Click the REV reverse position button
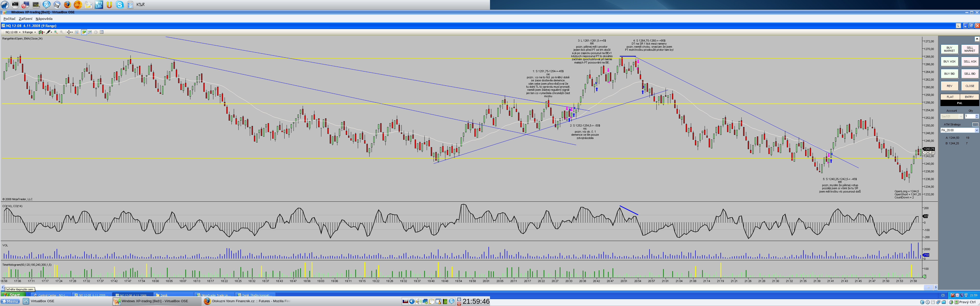This screenshot has width=980, height=306. [x=949, y=86]
